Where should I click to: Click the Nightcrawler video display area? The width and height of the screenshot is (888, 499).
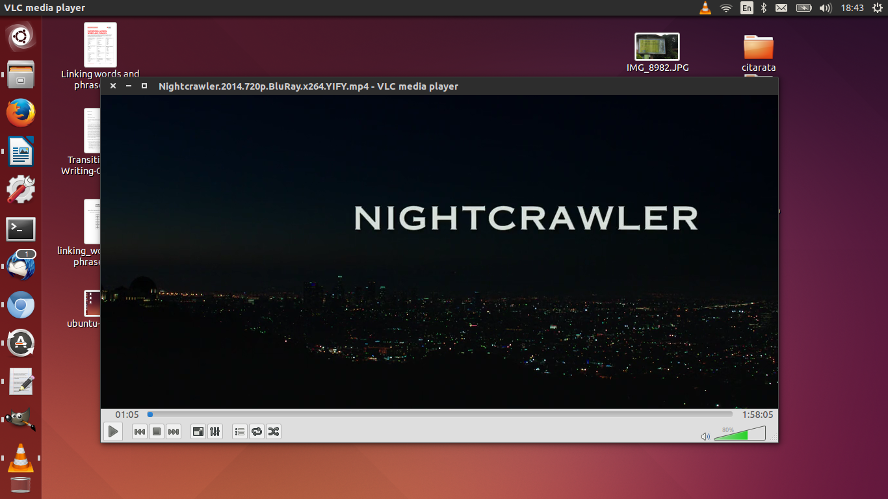click(439, 251)
